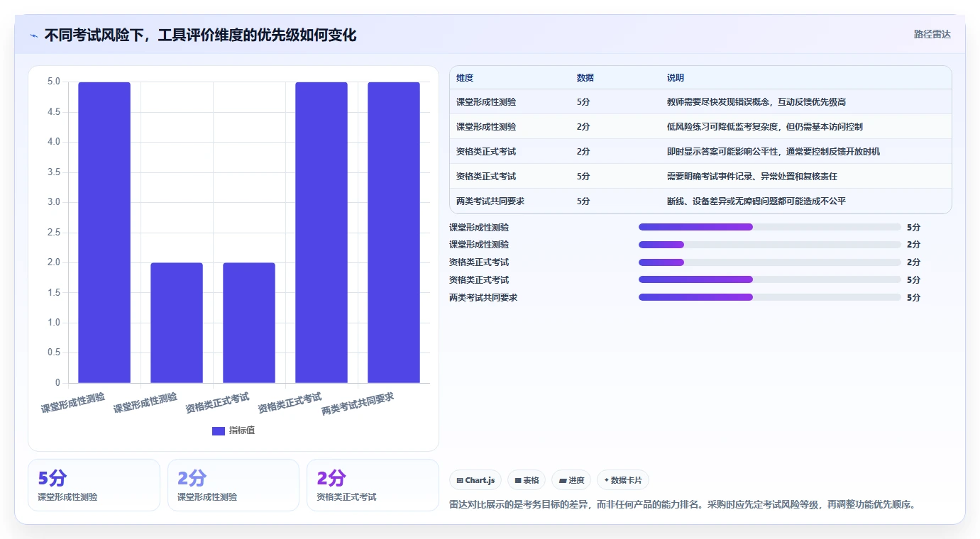The width and height of the screenshot is (980, 539).
Task: Toggle the 指标值 legend label
Action: [241, 430]
